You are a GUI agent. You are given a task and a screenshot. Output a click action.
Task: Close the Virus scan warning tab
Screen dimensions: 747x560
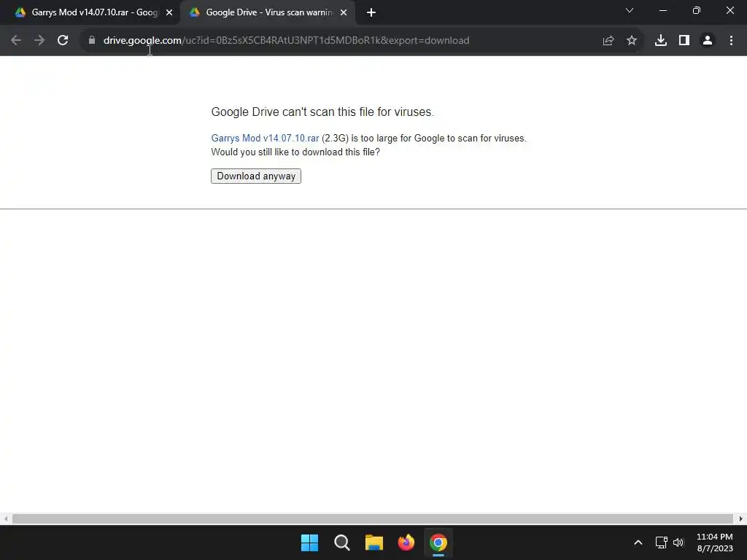[344, 13]
